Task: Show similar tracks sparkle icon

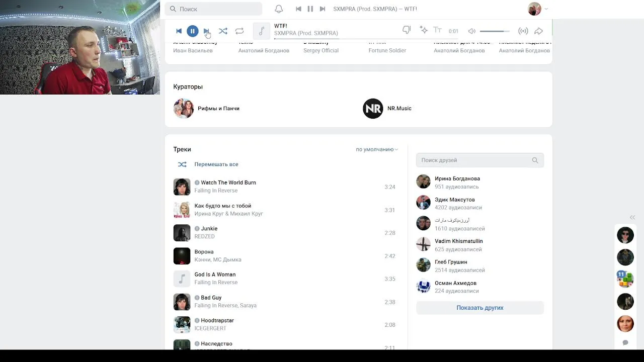Action: coord(424,30)
